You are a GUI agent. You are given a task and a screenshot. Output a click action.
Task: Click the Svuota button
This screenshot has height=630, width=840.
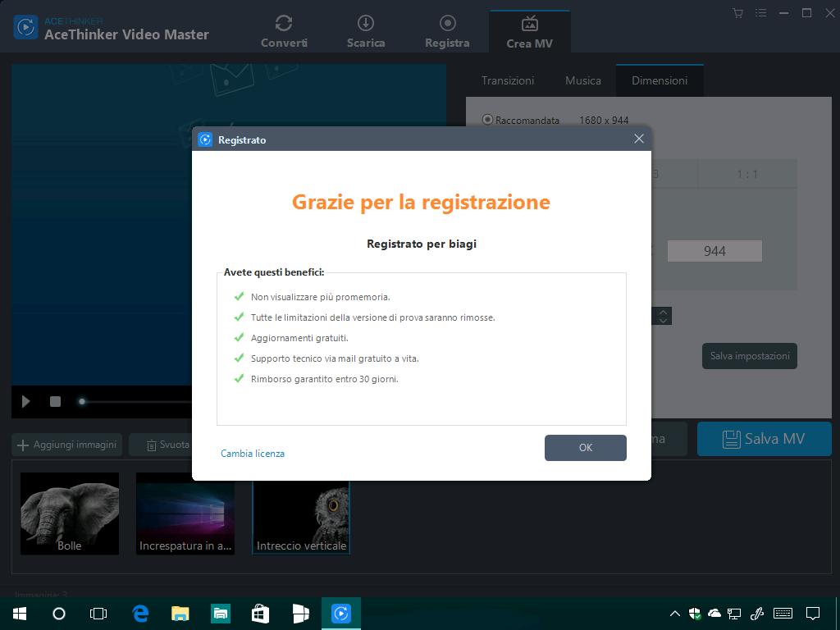tap(167, 445)
